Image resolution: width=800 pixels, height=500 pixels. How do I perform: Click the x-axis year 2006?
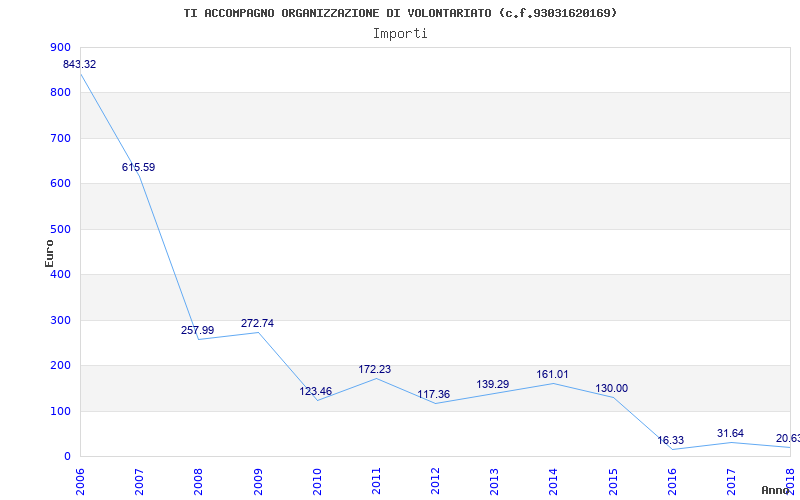pyautogui.click(x=80, y=482)
